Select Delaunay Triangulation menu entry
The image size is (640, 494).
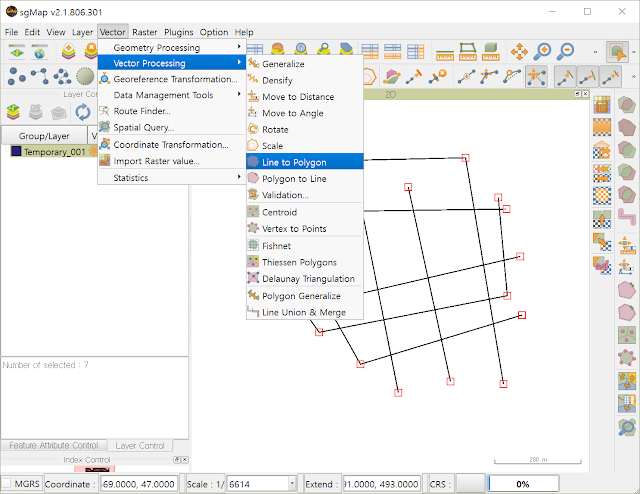point(305,278)
